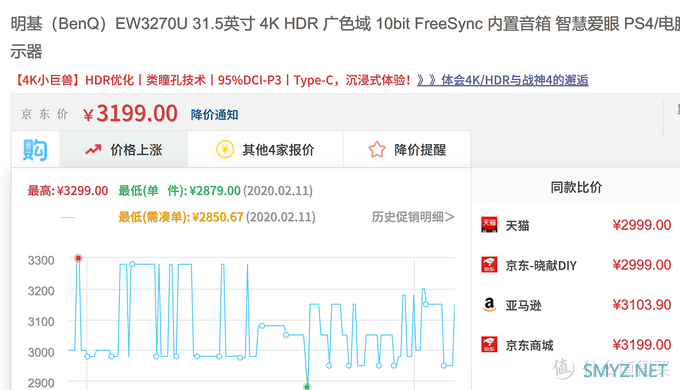Image resolution: width=680 pixels, height=390 pixels.
Task: Click the green lowest-price marker on chart
Action: pos(307,387)
